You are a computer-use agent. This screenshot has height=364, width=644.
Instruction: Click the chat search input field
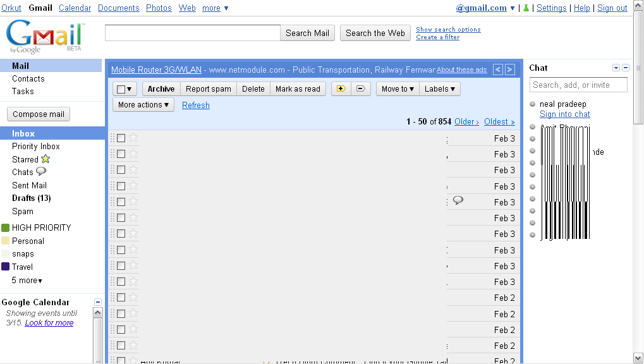[x=578, y=85]
